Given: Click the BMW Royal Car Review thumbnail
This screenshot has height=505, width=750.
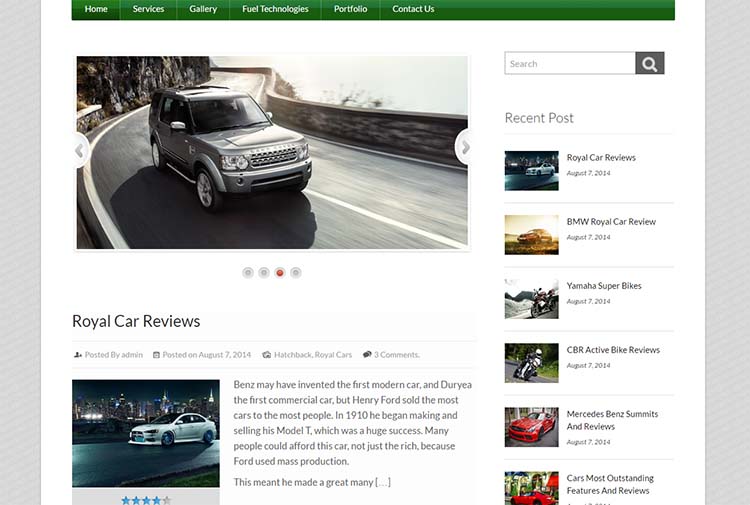Looking at the screenshot, I should pos(531,235).
